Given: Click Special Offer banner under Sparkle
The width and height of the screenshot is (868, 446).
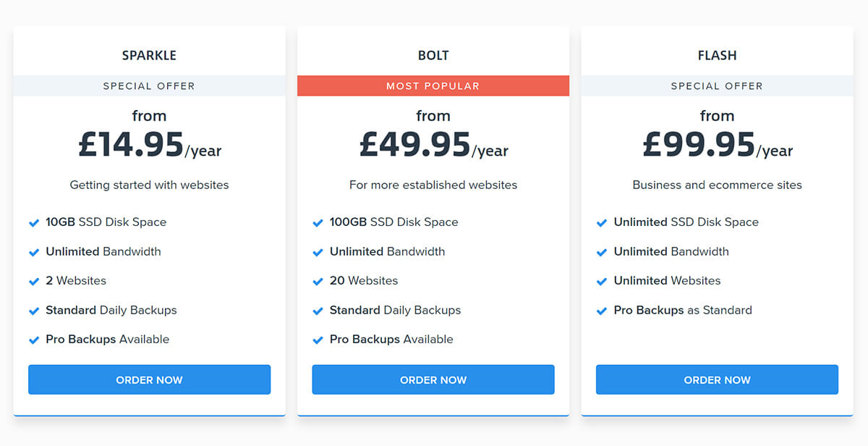Looking at the screenshot, I should 149,85.
